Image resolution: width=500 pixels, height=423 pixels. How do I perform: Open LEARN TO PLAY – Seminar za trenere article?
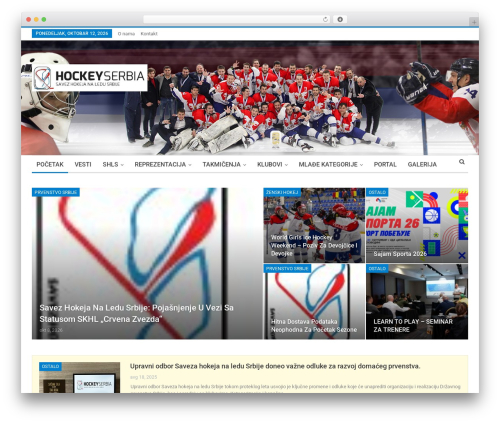tap(413, 326)
